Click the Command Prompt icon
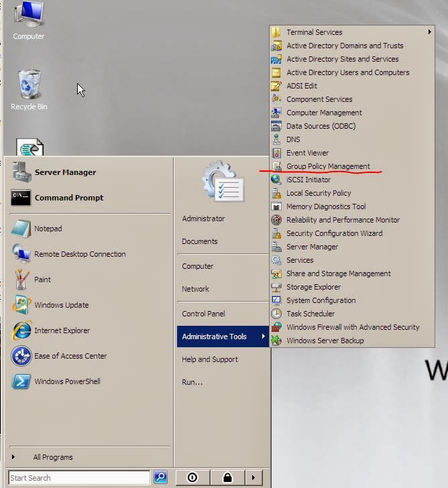Viewport: 448px width, 488px height. coord(21,198)
